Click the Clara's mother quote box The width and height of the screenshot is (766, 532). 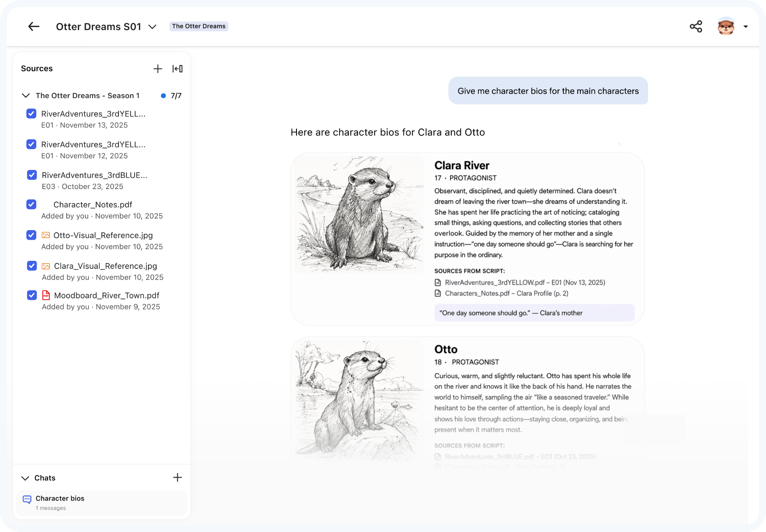tap(534, 313)
